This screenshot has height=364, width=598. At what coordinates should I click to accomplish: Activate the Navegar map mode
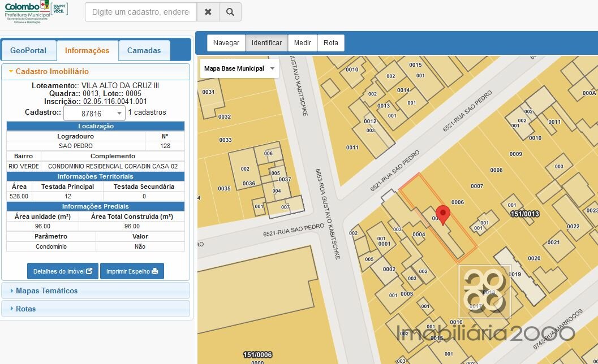[226, 43]
